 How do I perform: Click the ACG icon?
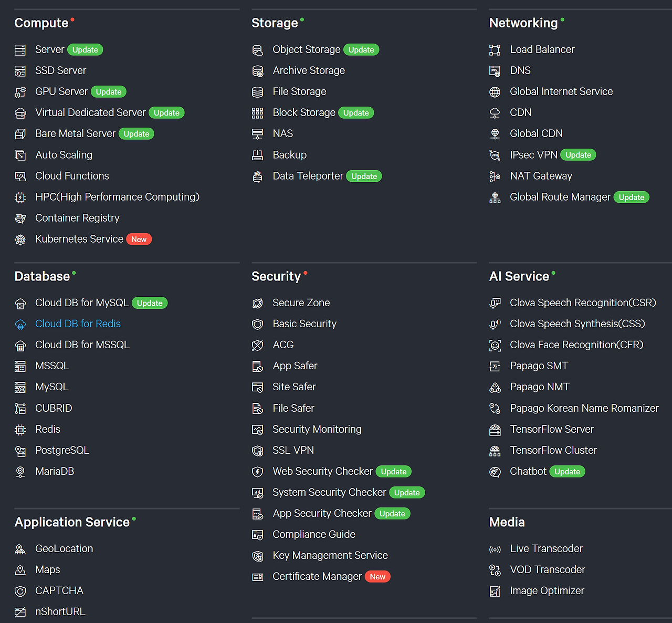click(x=257, y=345)
